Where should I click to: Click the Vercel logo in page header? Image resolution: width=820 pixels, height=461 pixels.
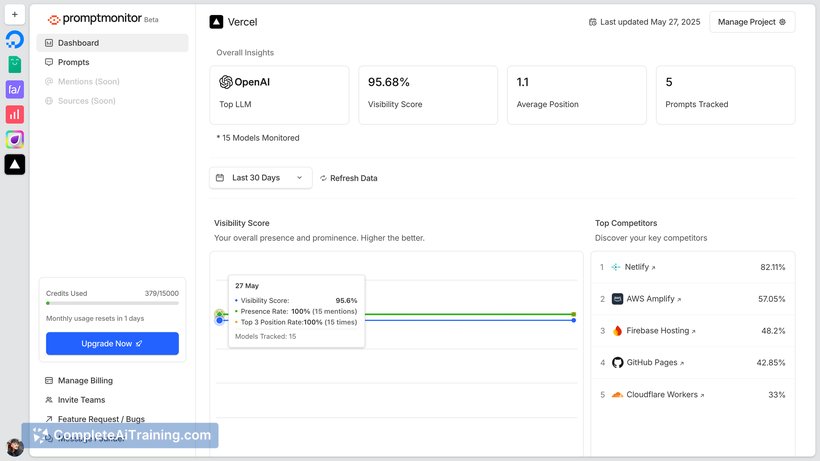click(216, 22)
